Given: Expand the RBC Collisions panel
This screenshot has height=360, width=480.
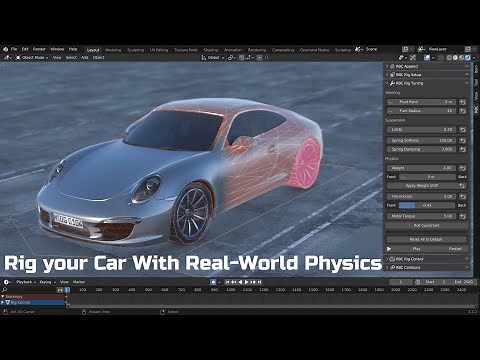Looking at the screenshot, I should 428,267.
